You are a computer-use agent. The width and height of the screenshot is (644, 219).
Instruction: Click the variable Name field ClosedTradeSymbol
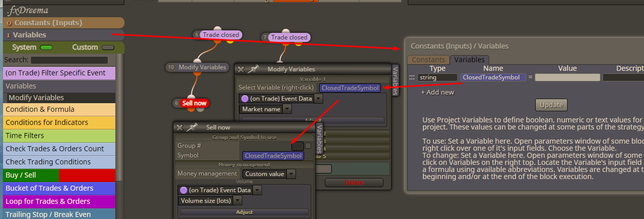493,77
